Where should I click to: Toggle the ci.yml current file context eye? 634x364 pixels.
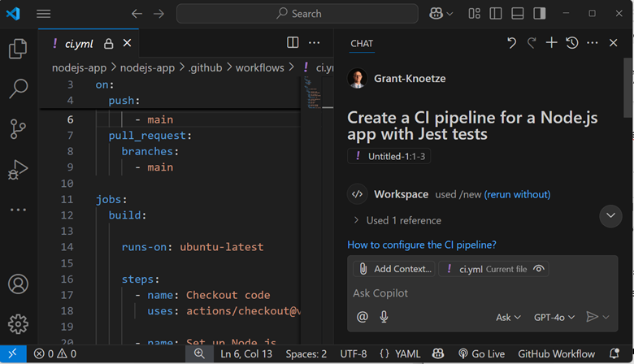point(538,269)
